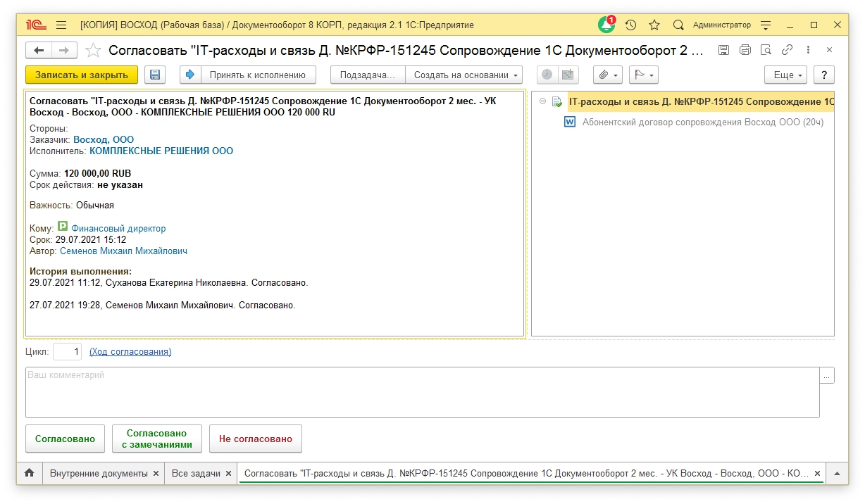Open the 1C main menu hamburger

pyautogui.click(x=61, y=25)
